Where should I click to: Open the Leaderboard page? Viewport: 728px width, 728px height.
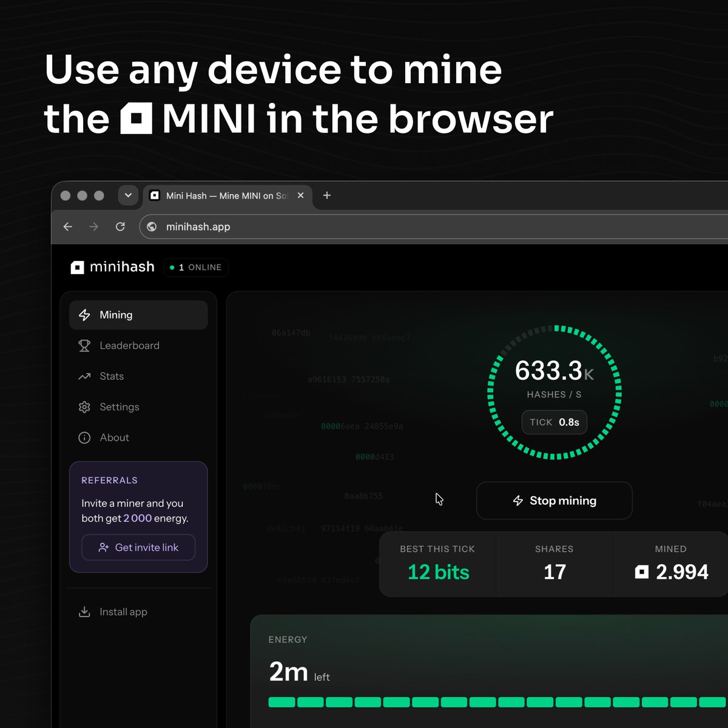click(138, 346)
